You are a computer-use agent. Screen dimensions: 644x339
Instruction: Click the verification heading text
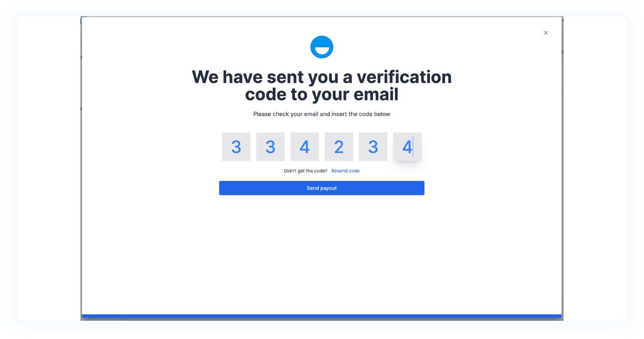click(x=321, y=85)
